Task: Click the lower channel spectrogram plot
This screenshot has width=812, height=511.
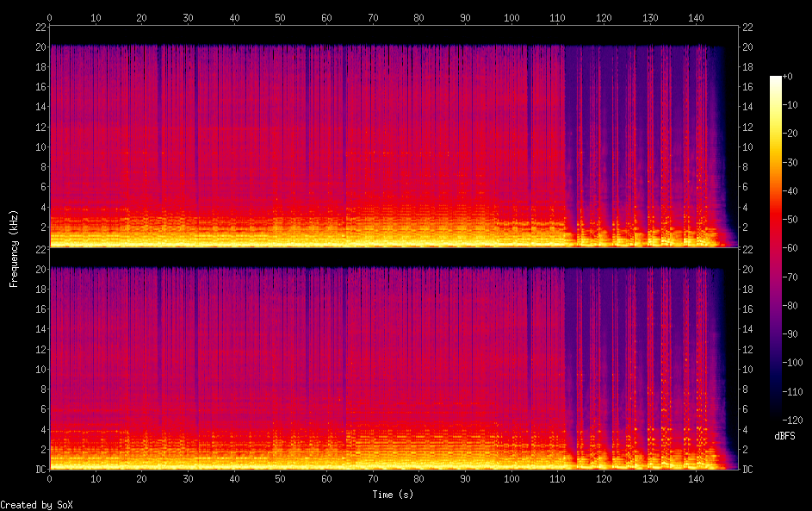Action: point(394,359)
